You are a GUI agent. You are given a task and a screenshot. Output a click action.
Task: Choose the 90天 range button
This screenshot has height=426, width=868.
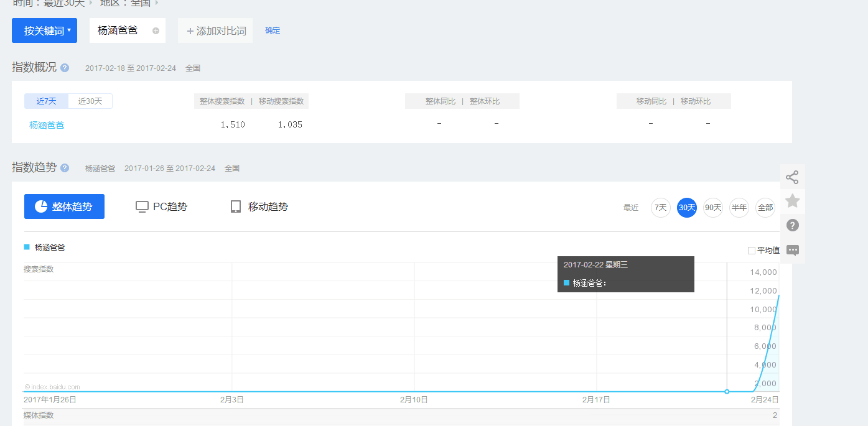[713, 208]
